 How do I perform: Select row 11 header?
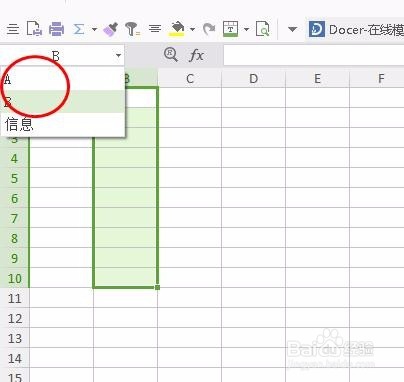pyautogui.click(x=14, y=298)
